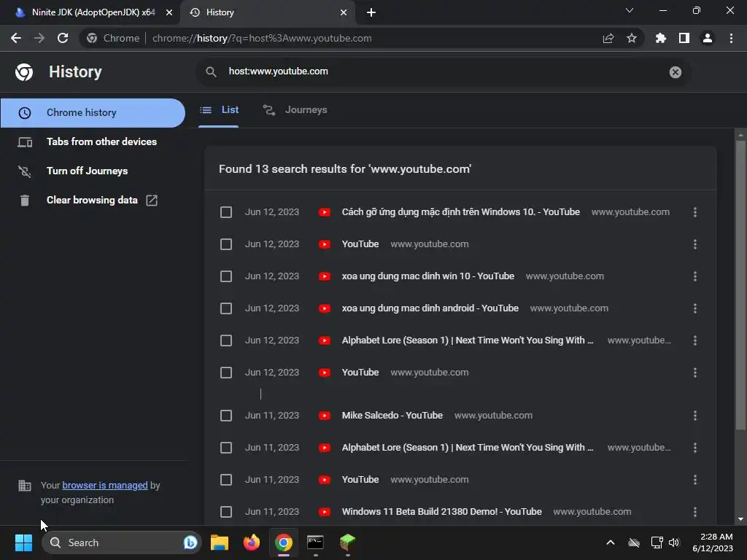Click the site info Chrome chip
Image resolution: width=747 pixels, height=560 pixels.
[x=113, y=38]
